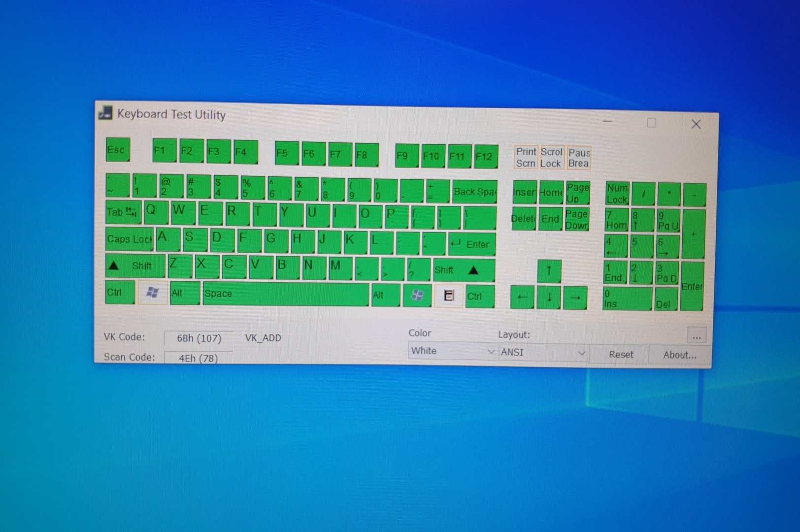
Task: Toggle the Num Lock key
Action: coord(617,194)
